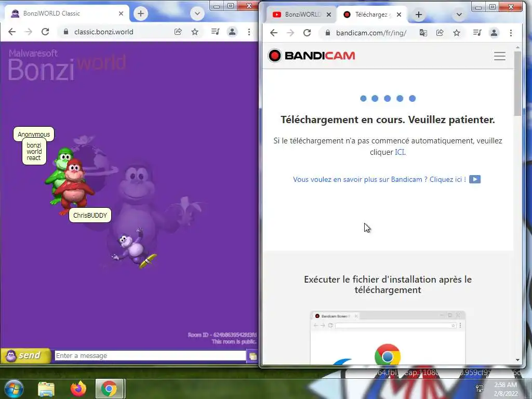
Task: Click the lock icon beside classic.bonzi.world
Action: (x=66, y=32)
